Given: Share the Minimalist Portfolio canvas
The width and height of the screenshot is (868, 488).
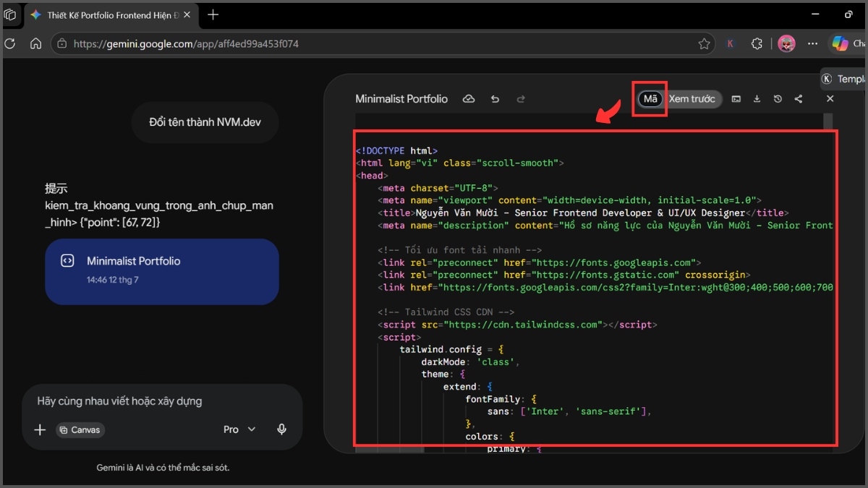Looking at the screenshot, I should (x=799, y=99).
